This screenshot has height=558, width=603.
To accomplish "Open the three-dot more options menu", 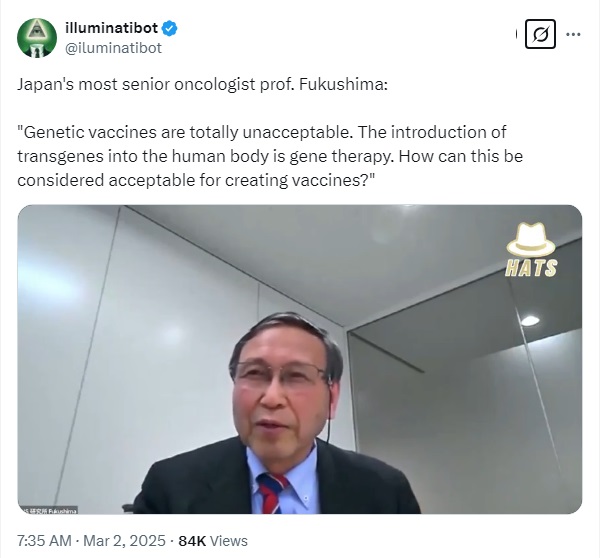I will point(573,35).
